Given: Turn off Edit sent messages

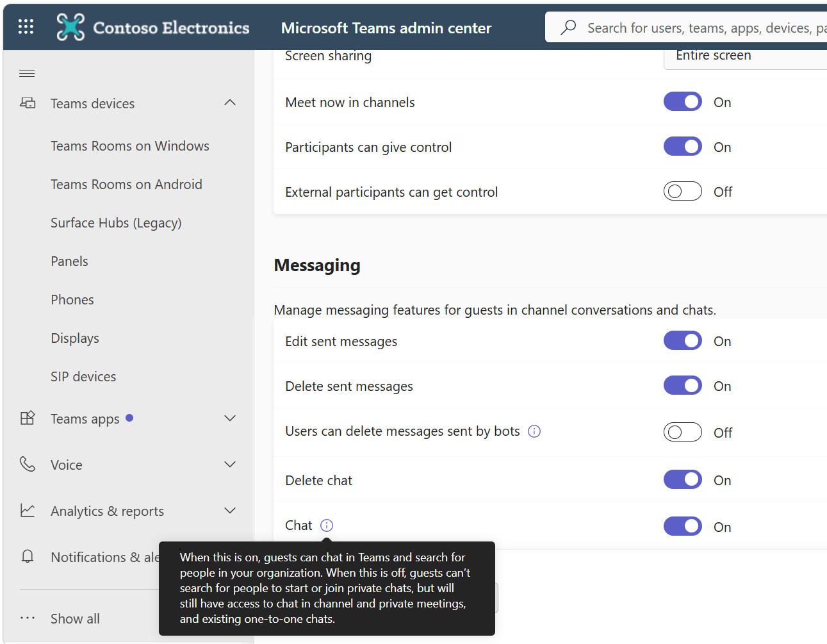Looking at the screenshot, I should click(x=683, y=341).
